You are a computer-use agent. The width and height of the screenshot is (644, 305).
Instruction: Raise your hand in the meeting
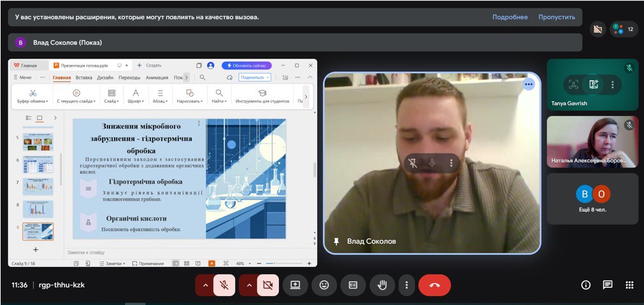coord(382,285)
